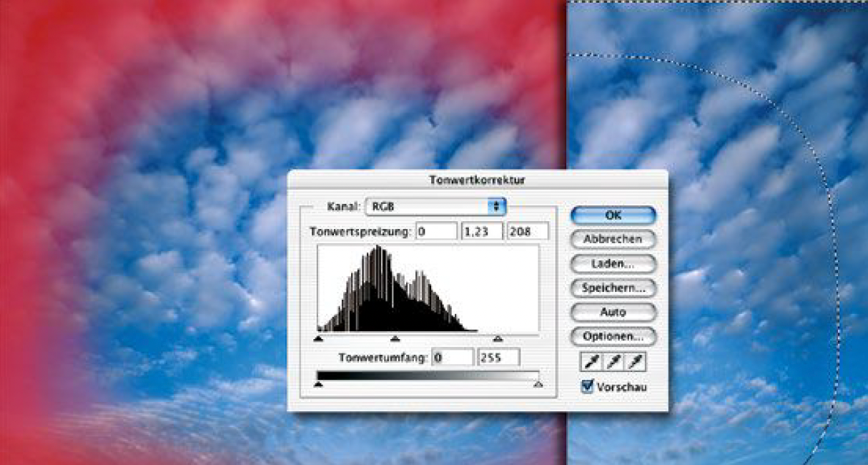The height and width of the screenshot is (465, 868).
Task: Open the Kanal RGB dropdown
Action: click(x=435, y=207)
